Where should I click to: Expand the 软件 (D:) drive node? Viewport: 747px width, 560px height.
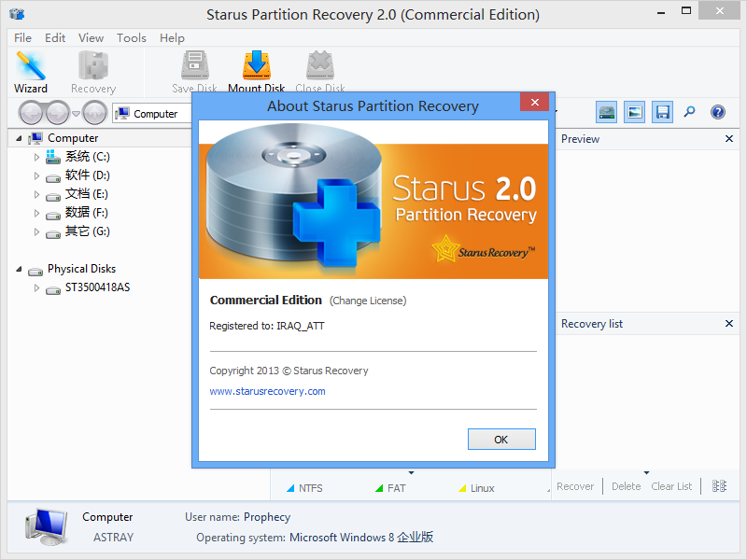coord(36,175)
